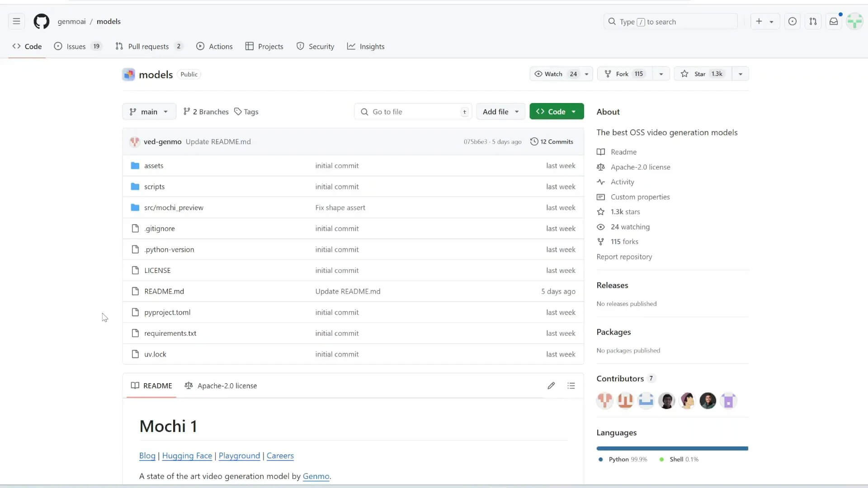Screen dimensions: 868x488
Task: Open the hamburger navigation menu
Action: pyautogui.click(x=16, y=21)
